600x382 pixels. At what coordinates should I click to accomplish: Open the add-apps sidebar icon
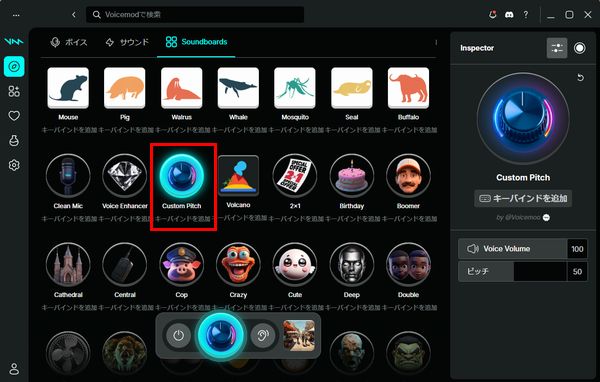tap(14, 91)
